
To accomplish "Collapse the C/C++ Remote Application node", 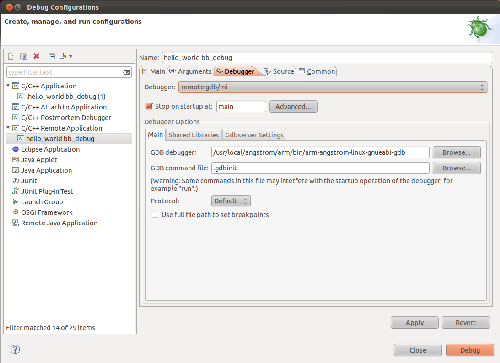I will (x=8, y=128).
